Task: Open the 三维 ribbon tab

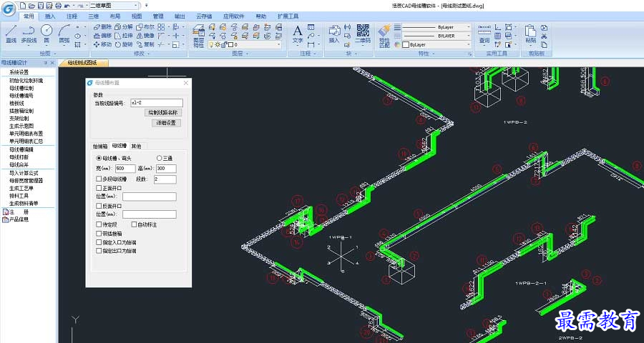Action: (x=94, y=16)
